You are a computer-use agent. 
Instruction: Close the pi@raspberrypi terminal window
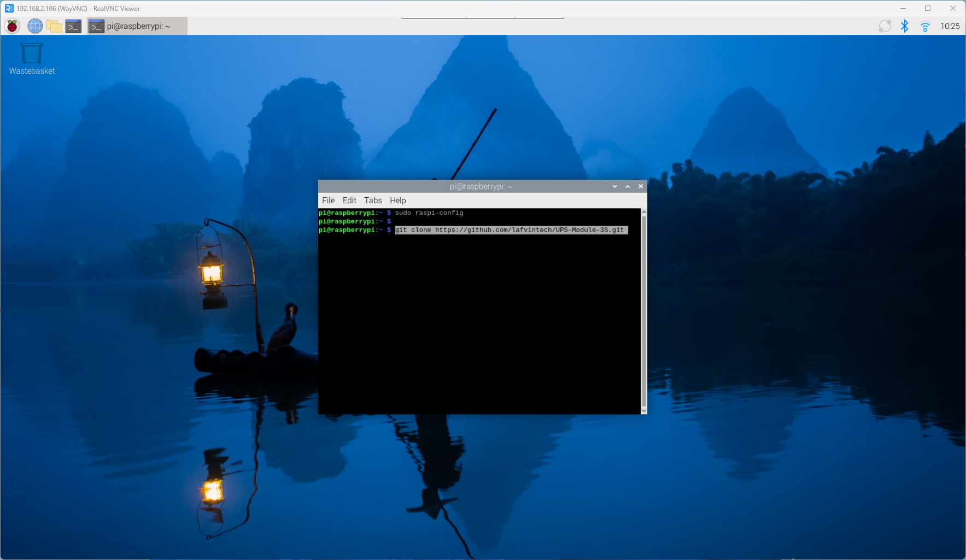tap(641, 186)
